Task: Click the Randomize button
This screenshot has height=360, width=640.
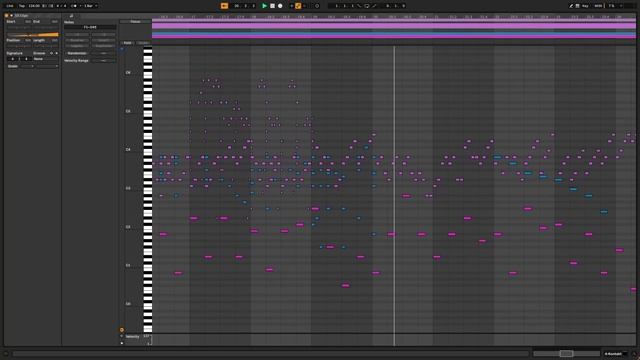Action: pos(77,53)
